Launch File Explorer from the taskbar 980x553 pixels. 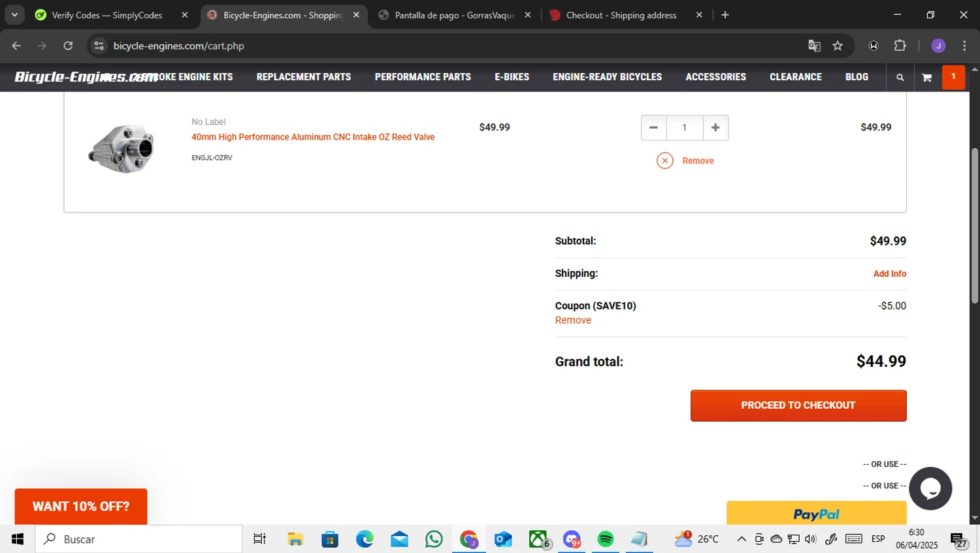coord(295,539)
